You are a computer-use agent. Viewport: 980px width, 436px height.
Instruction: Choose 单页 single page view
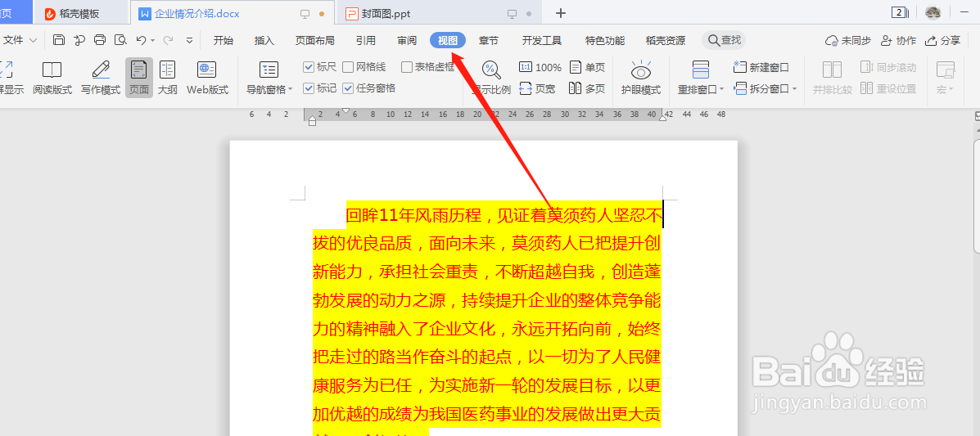587,67
